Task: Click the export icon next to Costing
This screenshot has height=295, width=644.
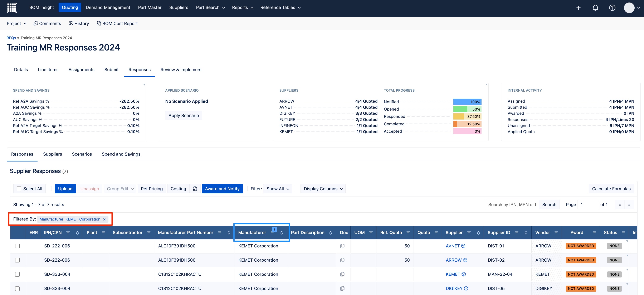Action: [x=195, y=189]
